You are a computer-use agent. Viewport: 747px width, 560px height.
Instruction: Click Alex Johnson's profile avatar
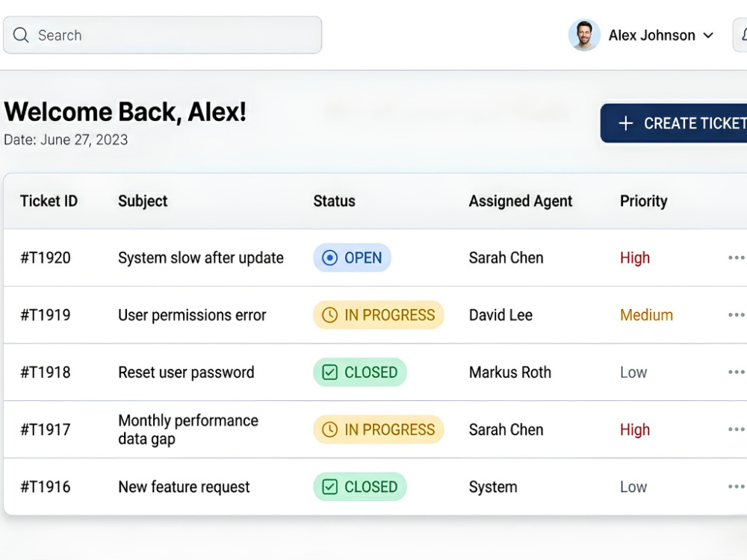[584, 35]
